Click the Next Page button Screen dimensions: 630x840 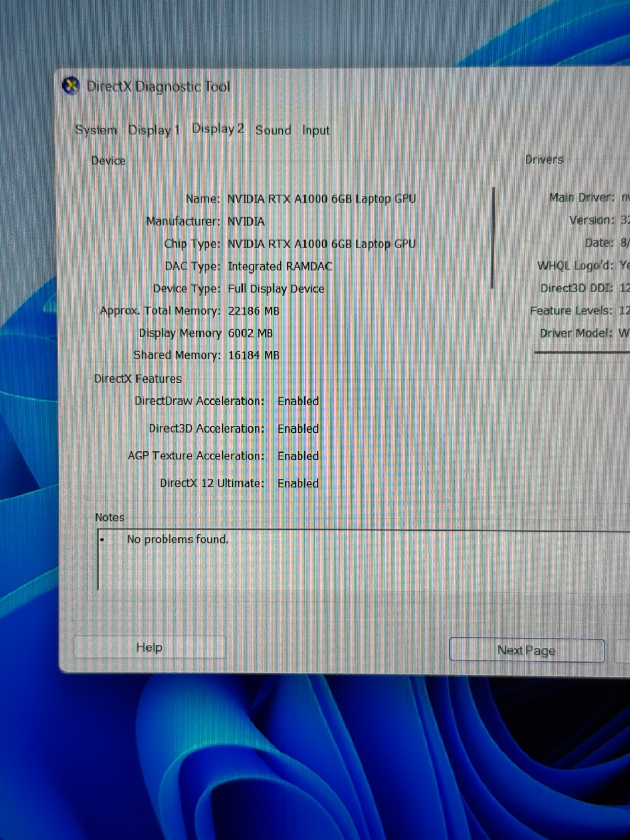click(x=527, y=650)
